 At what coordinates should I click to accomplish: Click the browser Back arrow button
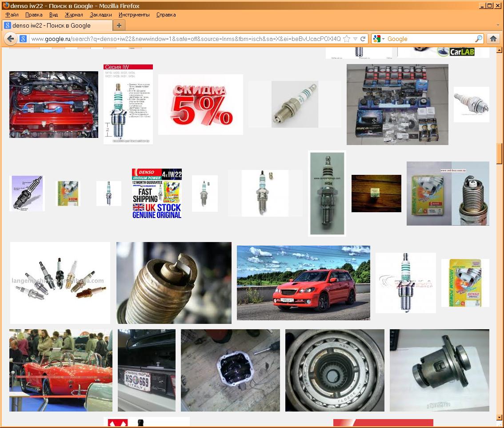click(x=11, y=39)
